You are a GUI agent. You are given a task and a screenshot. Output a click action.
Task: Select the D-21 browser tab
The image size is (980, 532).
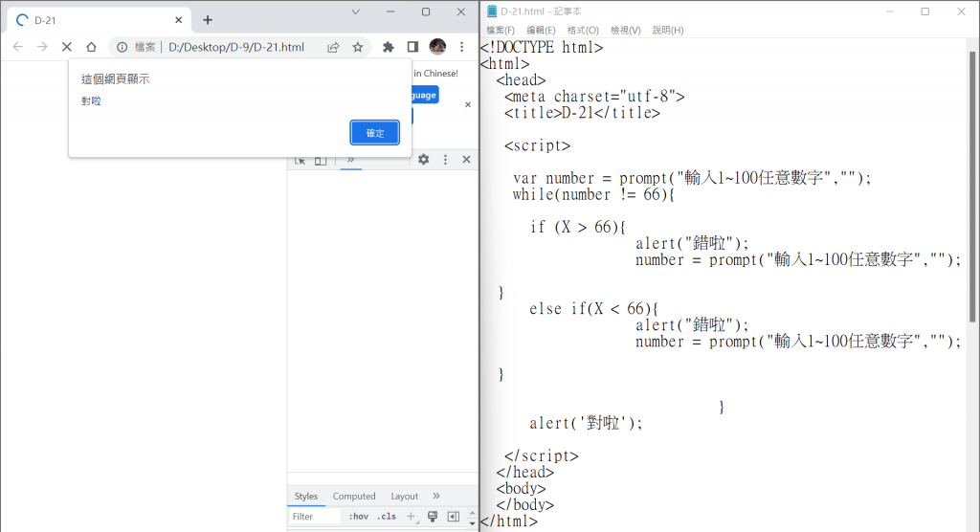[99, 20]
